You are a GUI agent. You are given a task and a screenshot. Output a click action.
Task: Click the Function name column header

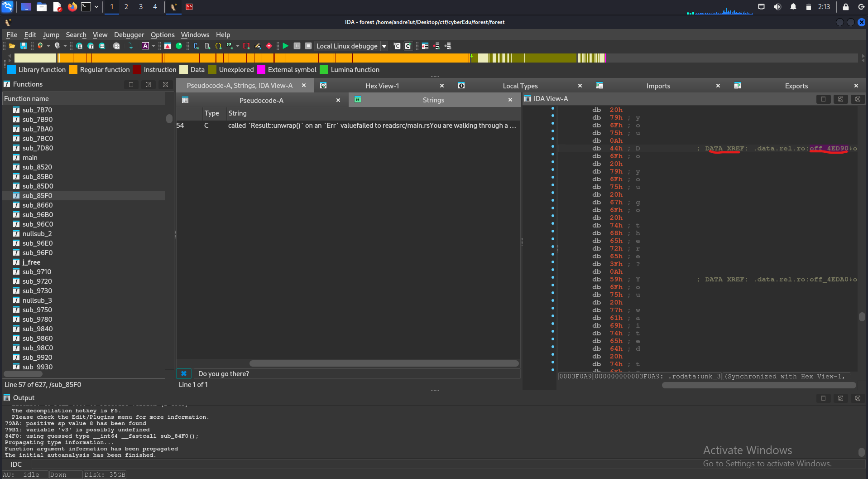[84, 98]
